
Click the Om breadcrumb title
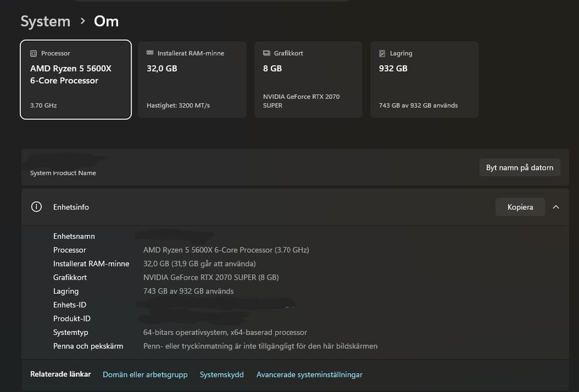pyautogui.click(x=106, y=21)
